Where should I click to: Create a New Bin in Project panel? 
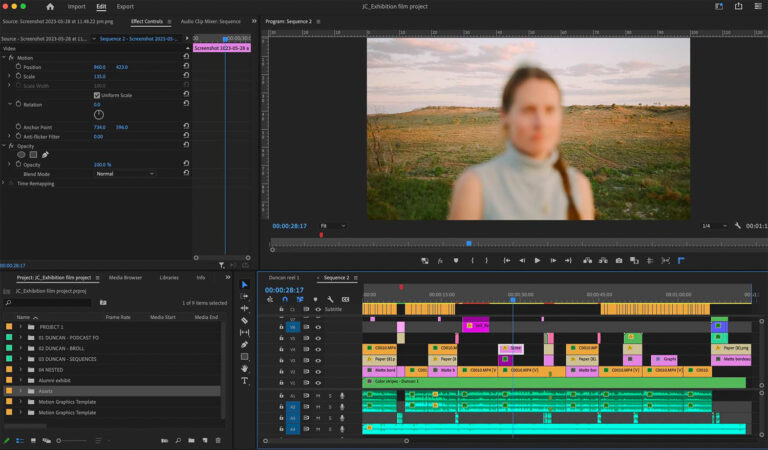pyautogui.click(x=192, y=441)
